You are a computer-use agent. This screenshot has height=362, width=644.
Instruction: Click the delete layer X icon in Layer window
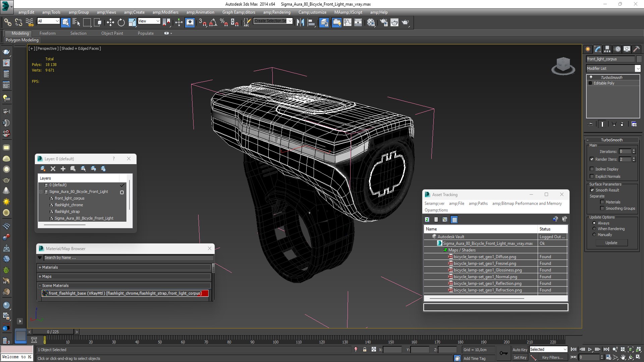[x=53, y=169]
